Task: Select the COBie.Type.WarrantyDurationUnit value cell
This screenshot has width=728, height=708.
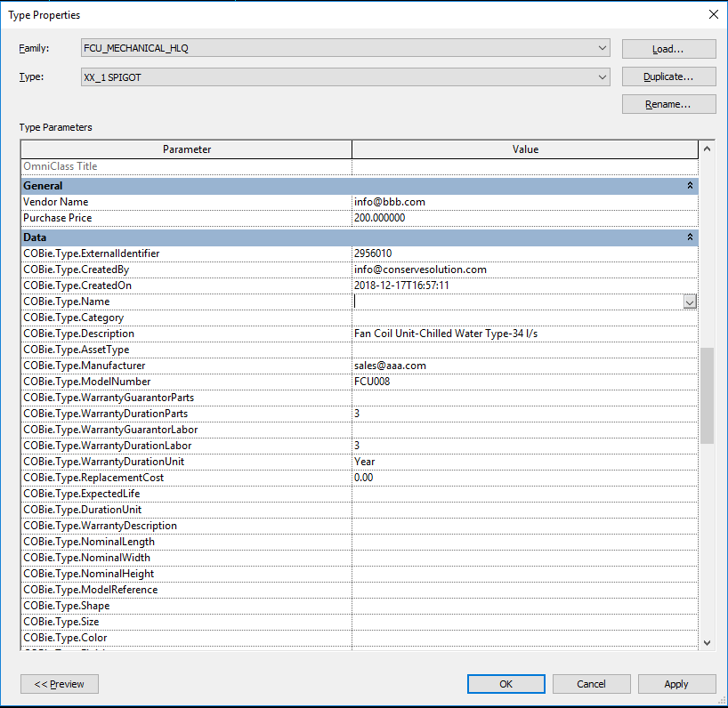Action: [x=525, y=462]
